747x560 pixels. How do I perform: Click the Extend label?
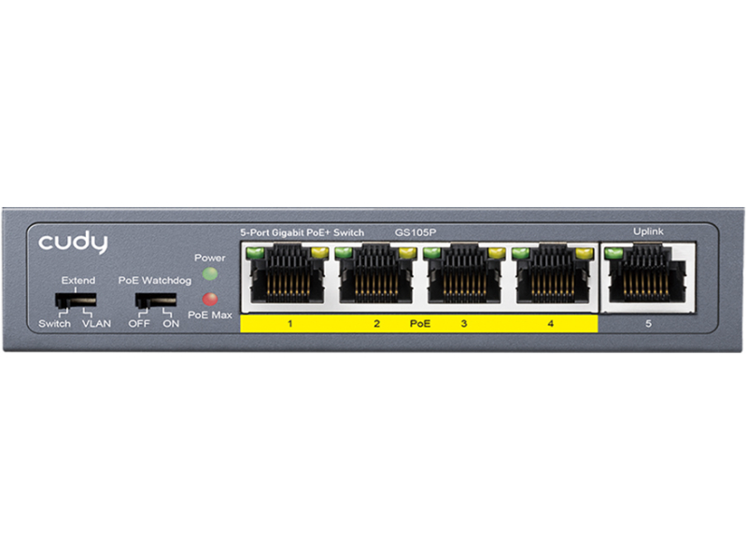point(78,281)
